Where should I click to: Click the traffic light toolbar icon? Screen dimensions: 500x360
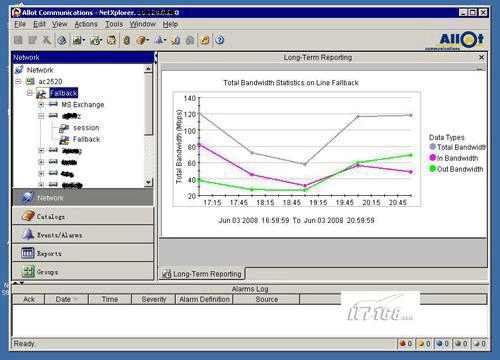tap(127, 40)
